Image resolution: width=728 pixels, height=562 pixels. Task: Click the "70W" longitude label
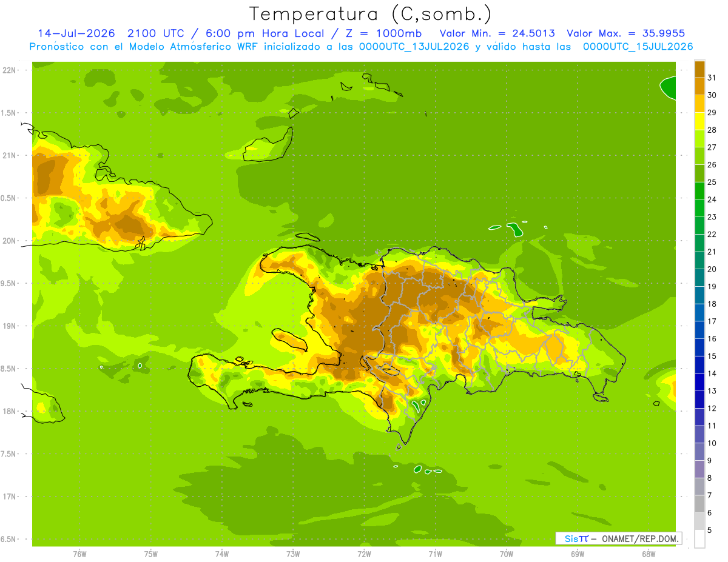point(507,554)
